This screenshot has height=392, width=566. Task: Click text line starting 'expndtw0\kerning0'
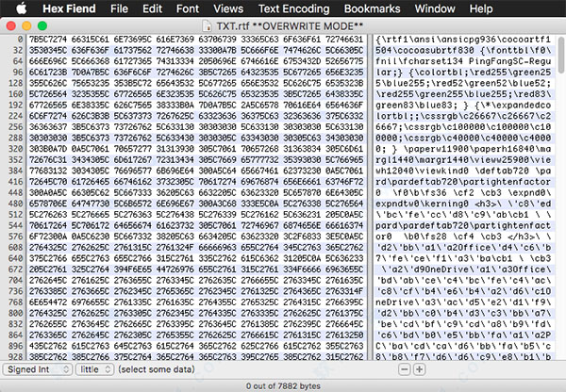pyautogui.click(x=463, y=204)
